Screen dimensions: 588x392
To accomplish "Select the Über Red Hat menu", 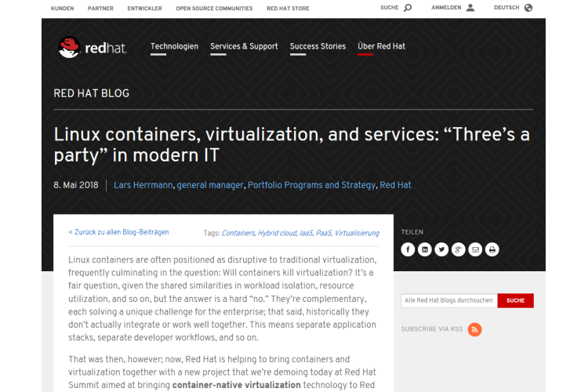I will (x=381, y=46).
